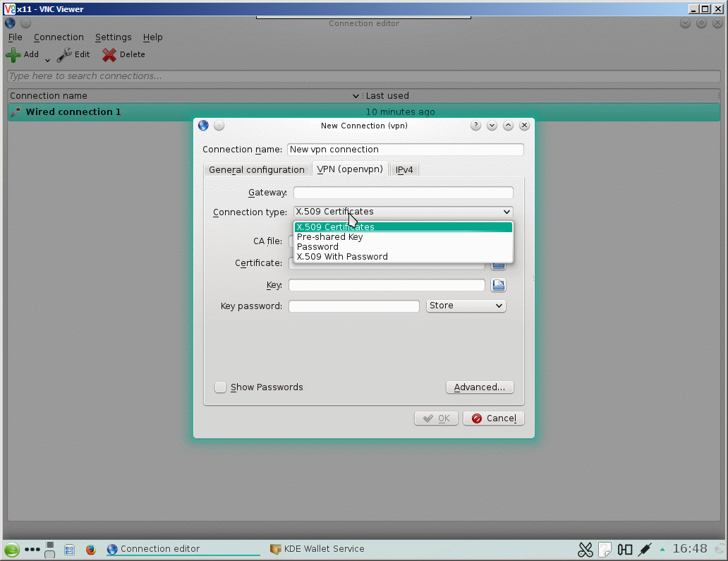This screenshot has width=728, height=561.
Task: Cancel the new VPN connection dialog
Action: [494, 418]
